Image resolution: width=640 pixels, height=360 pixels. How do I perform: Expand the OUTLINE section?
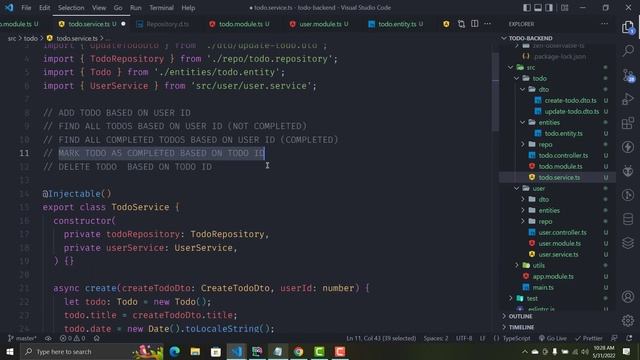520,316
